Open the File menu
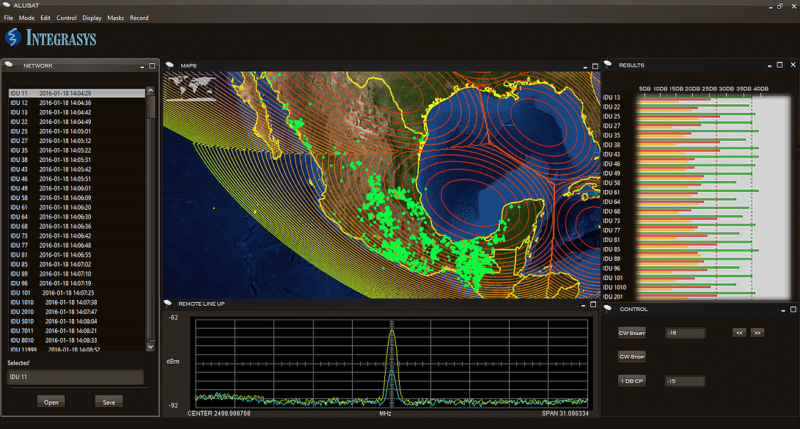 click(9, 18)
